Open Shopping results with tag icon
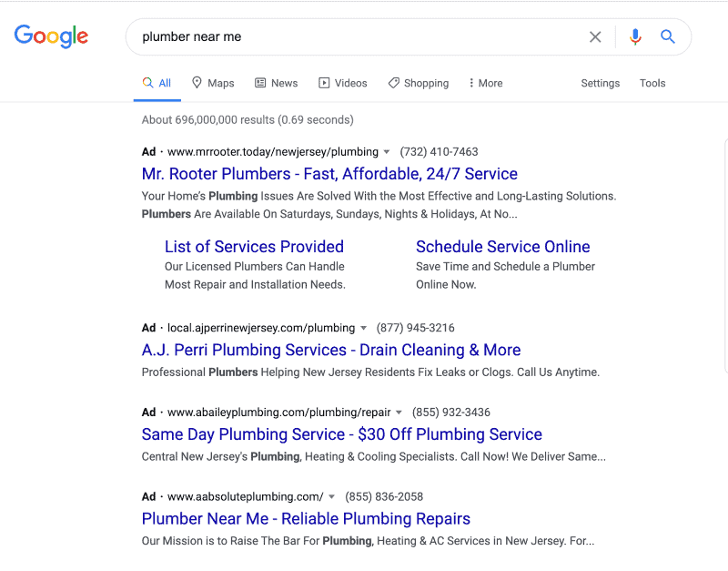728x571 pixels. pyautogui.click(x=419, y=83)
